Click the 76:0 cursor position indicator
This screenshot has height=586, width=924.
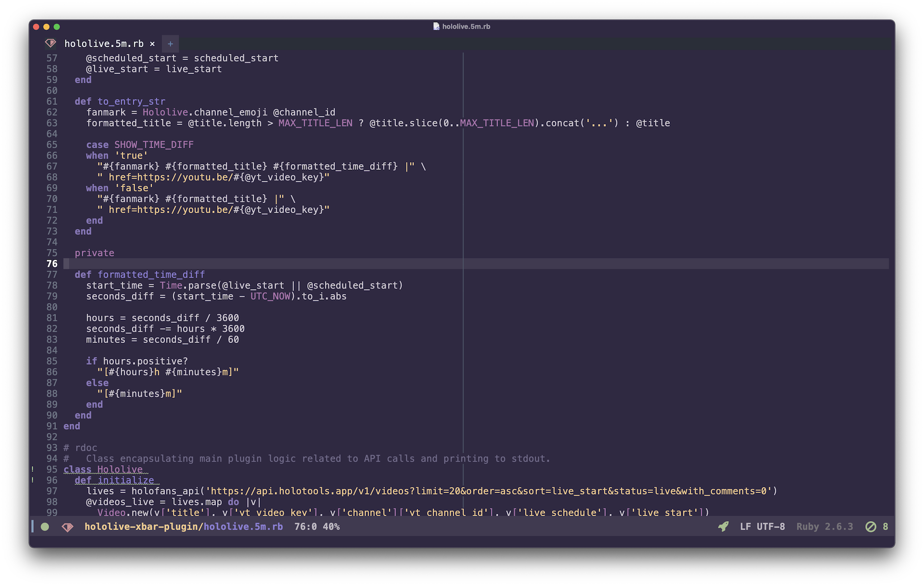[x=305, y=527]
